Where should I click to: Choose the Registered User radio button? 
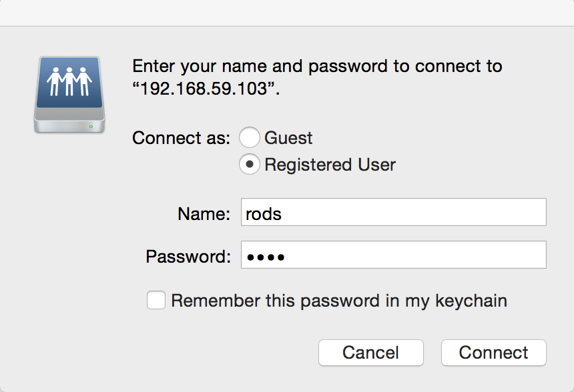(250, 165)
